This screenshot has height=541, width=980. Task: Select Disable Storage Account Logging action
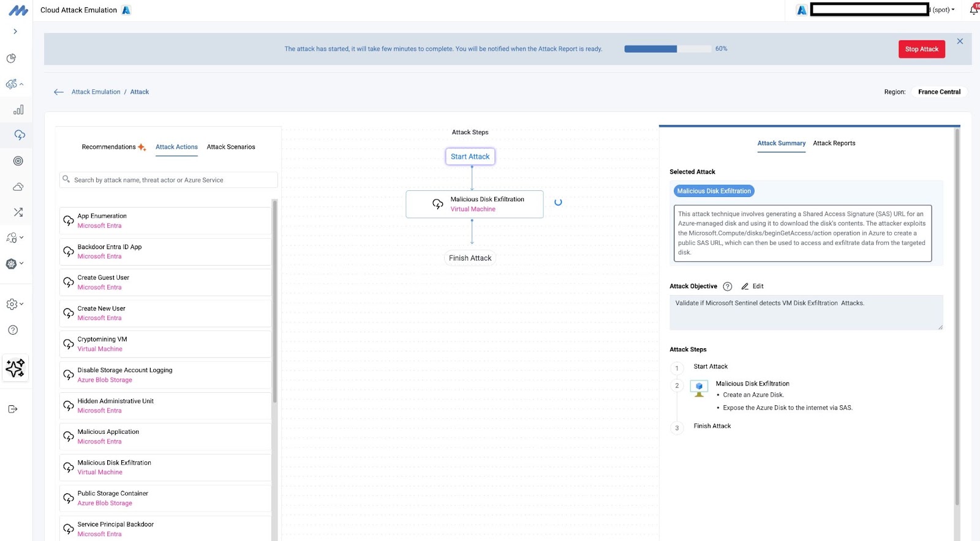(x=165, y=375)
